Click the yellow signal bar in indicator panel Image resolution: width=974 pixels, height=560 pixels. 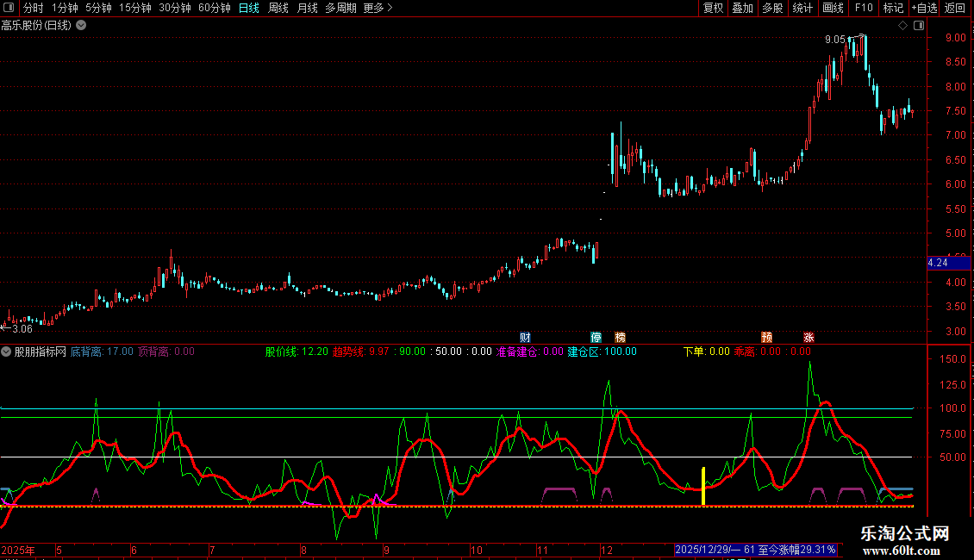click(x=703, y=487)
